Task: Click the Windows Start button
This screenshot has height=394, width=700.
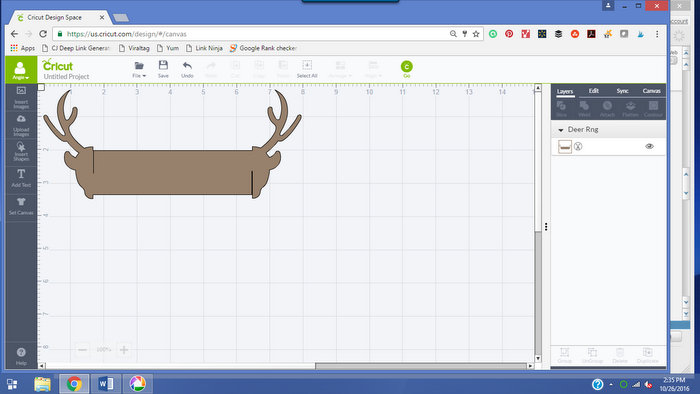Action: (x=12, y=384)
